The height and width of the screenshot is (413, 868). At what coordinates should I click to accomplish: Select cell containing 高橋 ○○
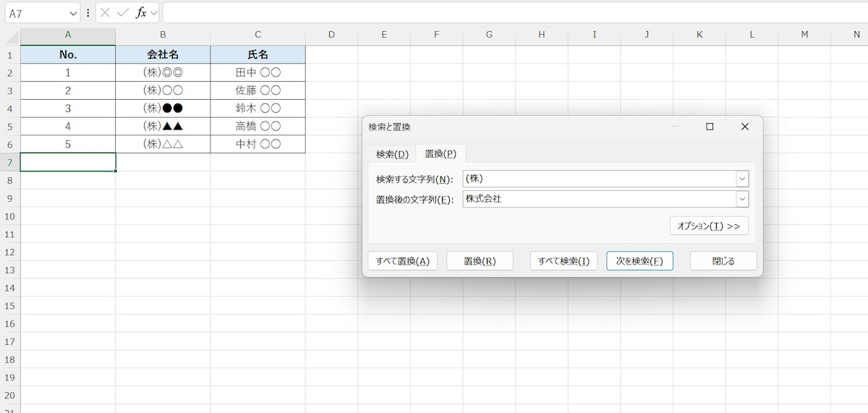258,126
